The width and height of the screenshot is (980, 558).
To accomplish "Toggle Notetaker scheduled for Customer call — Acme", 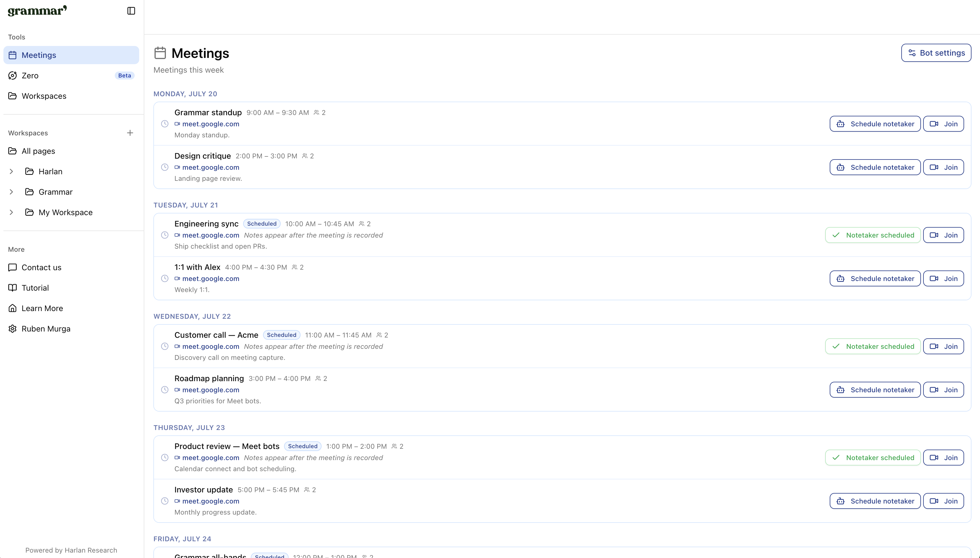I will tap(873, 347).
